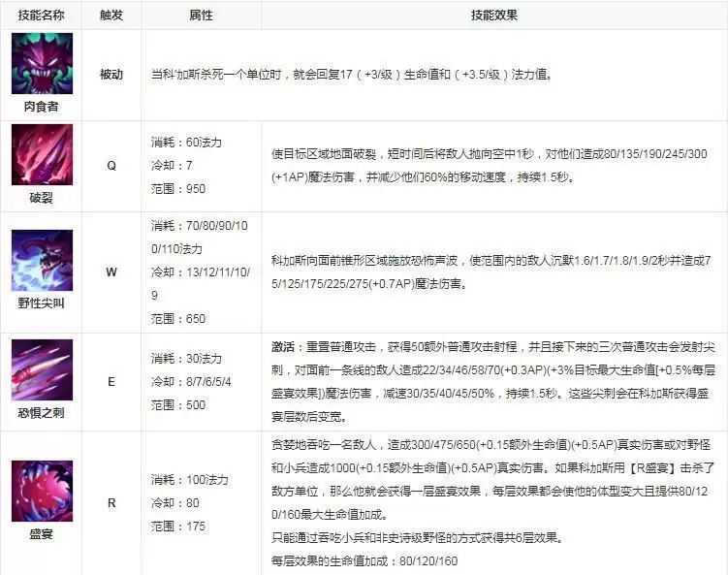
Task: Select the 技能效果 column header
Action: 494,15
